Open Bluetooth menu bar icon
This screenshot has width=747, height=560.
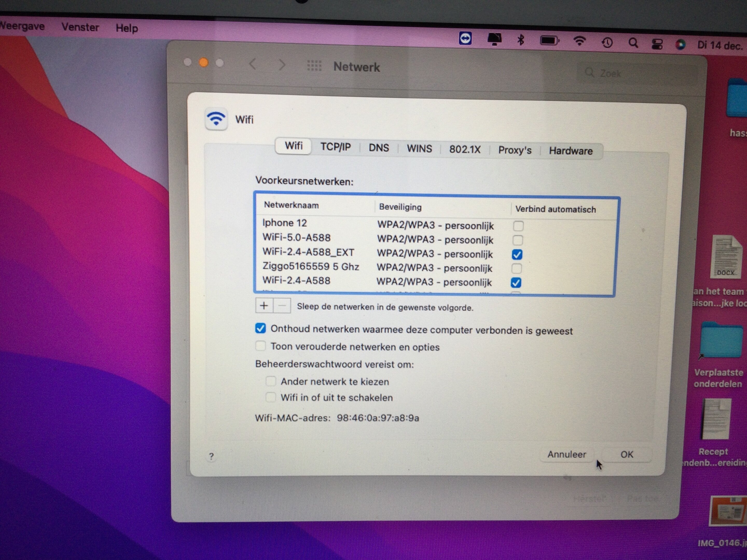(521, 40)
